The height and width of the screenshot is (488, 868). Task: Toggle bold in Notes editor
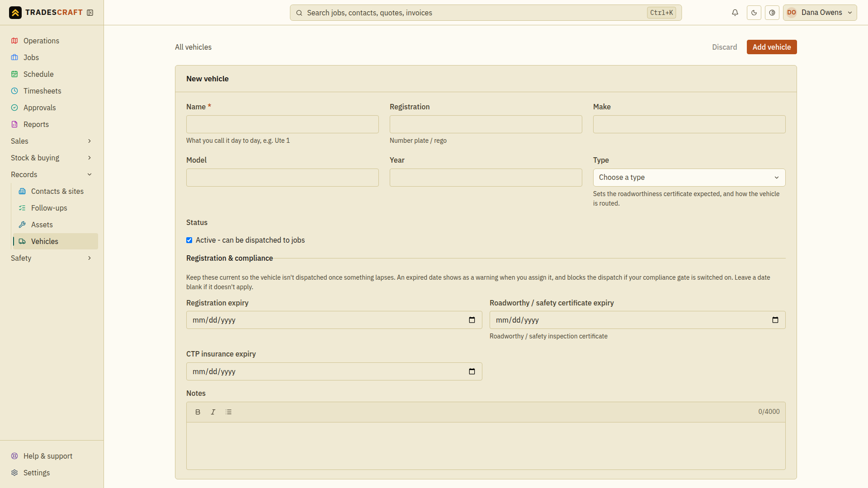(198, 412)
